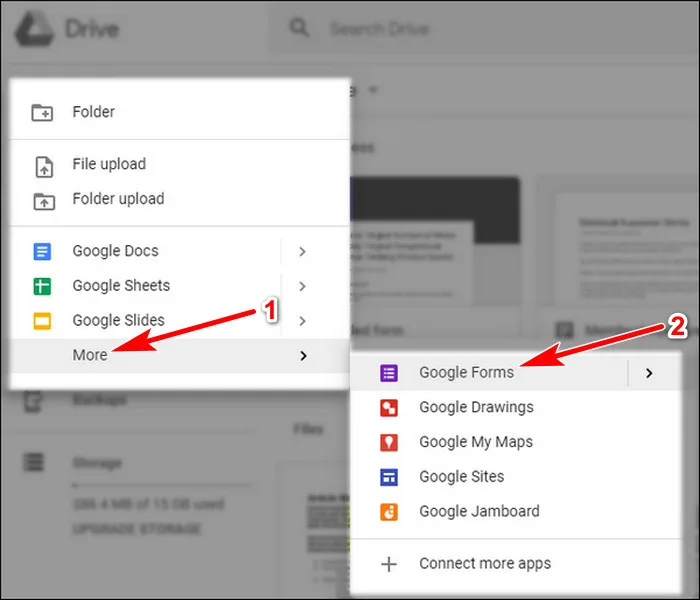This screenshot has height=600, width=700.
Task: Click the File upload icon
Action: point(44,167)
